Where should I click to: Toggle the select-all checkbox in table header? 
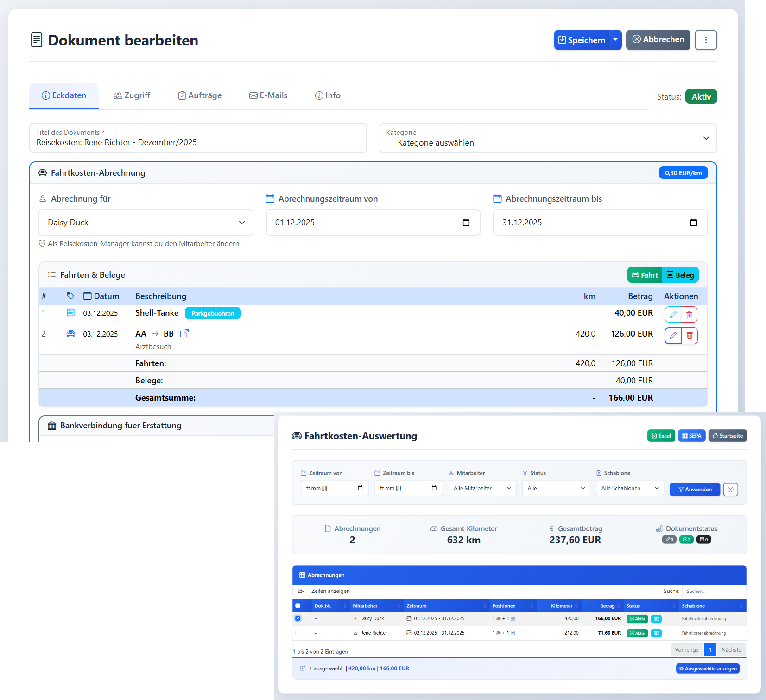coord(298,606)
